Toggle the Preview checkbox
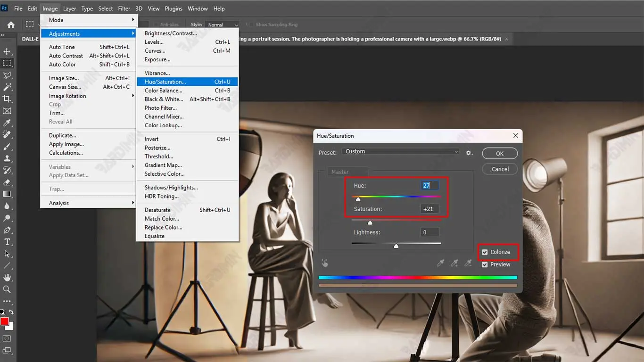The width and height of the screenshot is (644, 362). click(x=485, y=264)
